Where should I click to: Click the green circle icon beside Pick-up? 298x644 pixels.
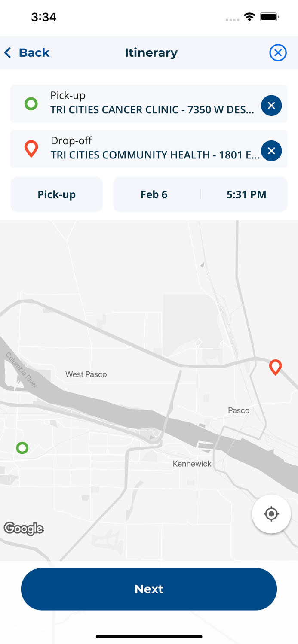[x=31, y=103]
